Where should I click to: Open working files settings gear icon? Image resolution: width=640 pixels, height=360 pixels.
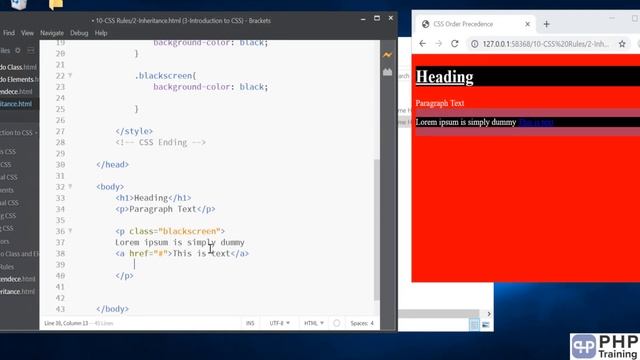pos(18,51)
